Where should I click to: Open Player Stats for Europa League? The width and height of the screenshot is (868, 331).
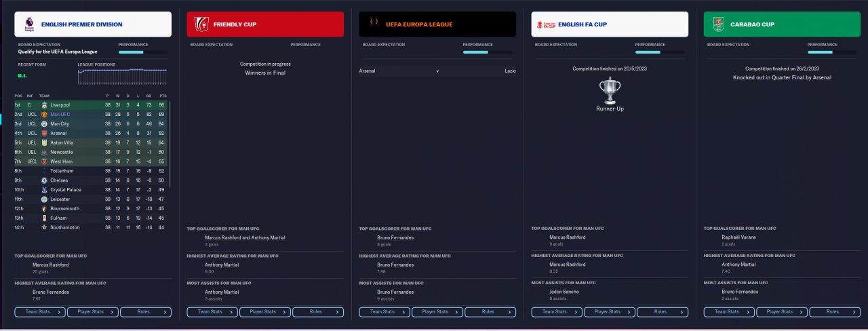(x=437, y=312)
